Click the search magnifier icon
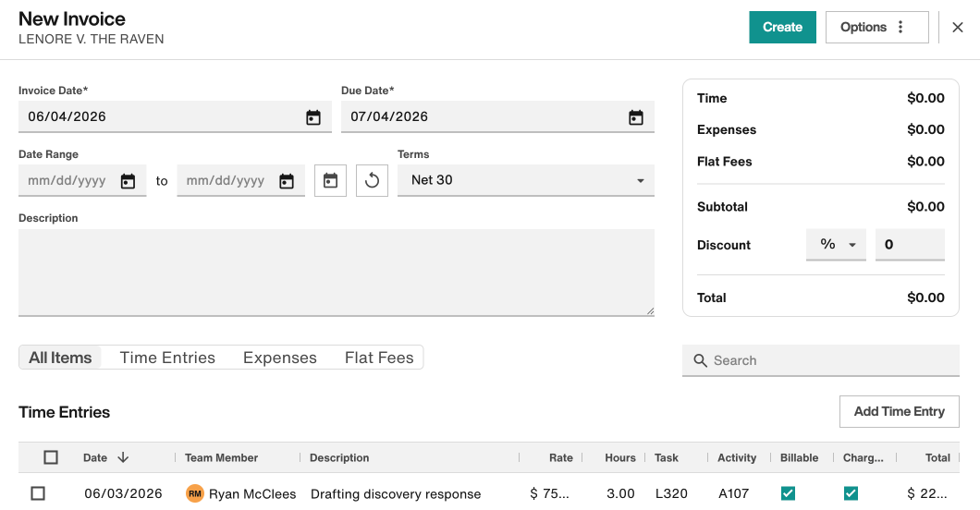This screenshot has width=980, height=510. (701, 361)
